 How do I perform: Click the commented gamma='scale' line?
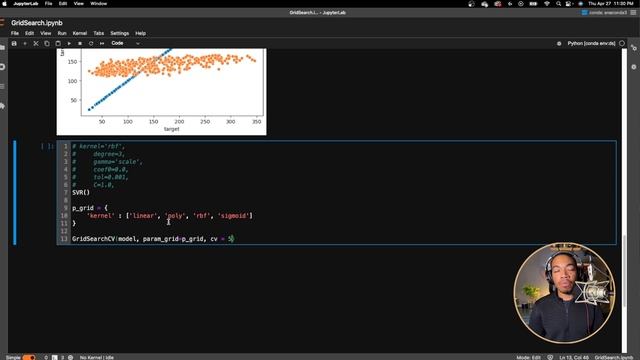click(108, 162)
